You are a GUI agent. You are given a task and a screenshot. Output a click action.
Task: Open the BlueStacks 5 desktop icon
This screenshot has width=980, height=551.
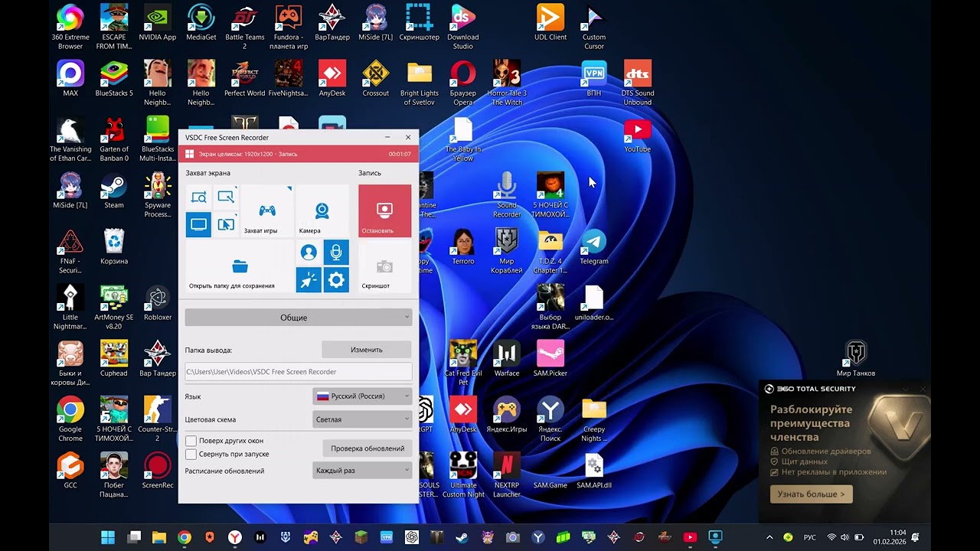pos(114,79)
